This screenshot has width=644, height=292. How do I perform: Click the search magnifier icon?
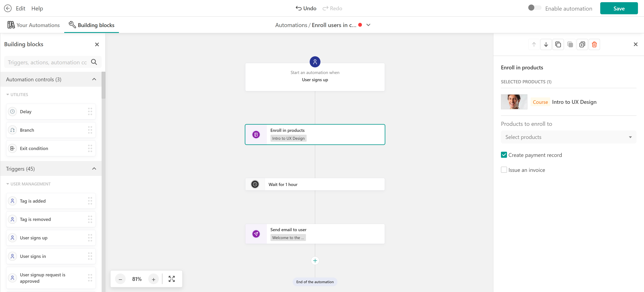tap(94, 62)
